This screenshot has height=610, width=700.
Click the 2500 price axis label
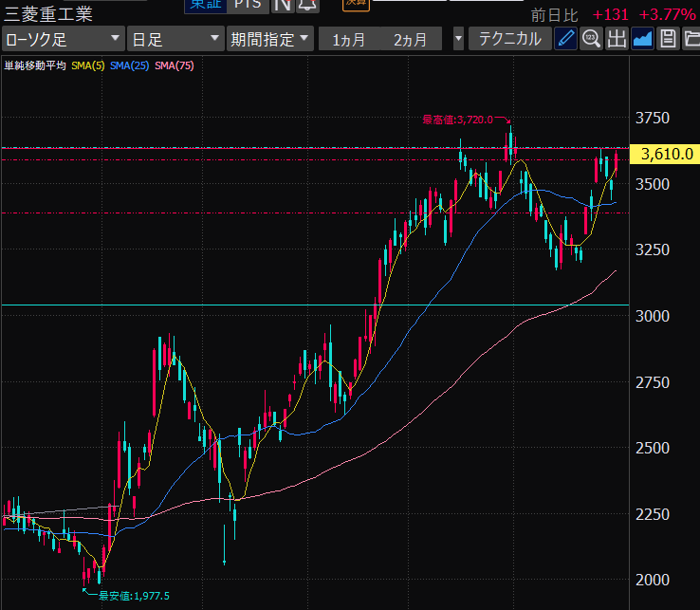(x=653, y=448)
